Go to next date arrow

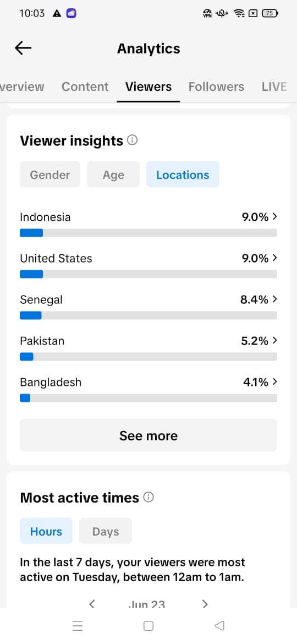click(x=205, y=604)
